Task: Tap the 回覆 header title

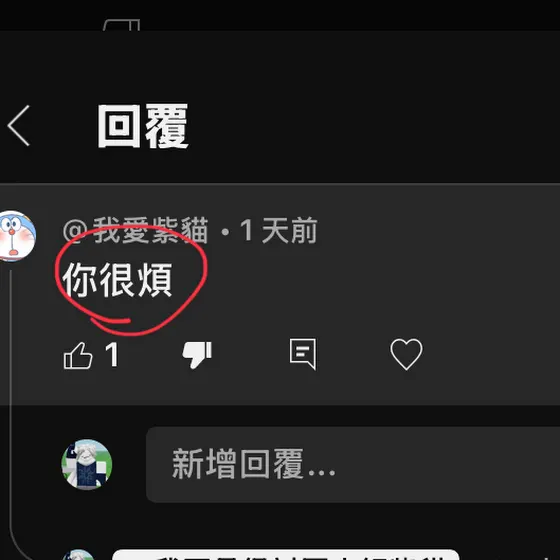Action: click(143, 126)
